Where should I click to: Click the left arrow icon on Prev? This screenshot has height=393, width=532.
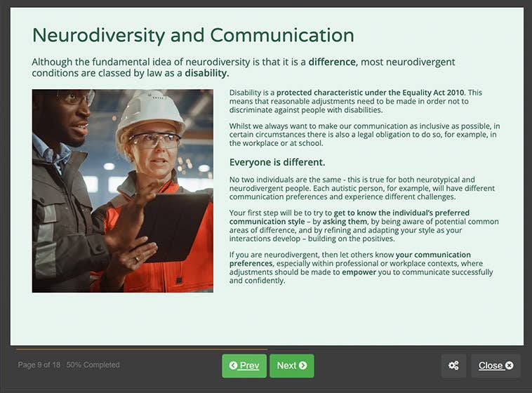[233, 366]
